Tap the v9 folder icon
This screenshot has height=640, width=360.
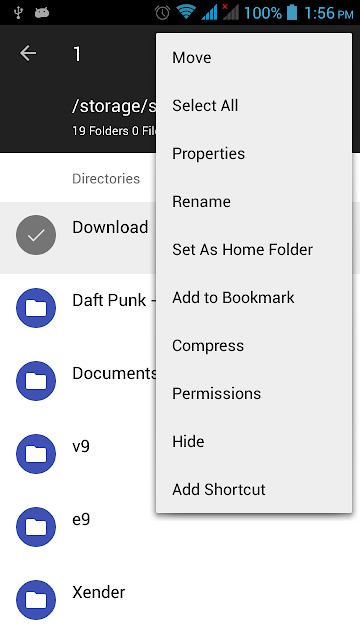pos(36,454)
